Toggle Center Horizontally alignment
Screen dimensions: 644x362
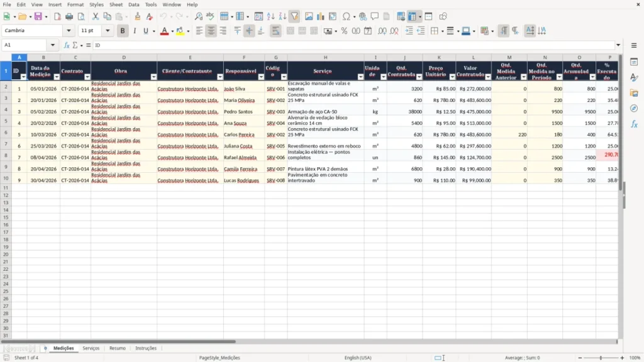211,31
